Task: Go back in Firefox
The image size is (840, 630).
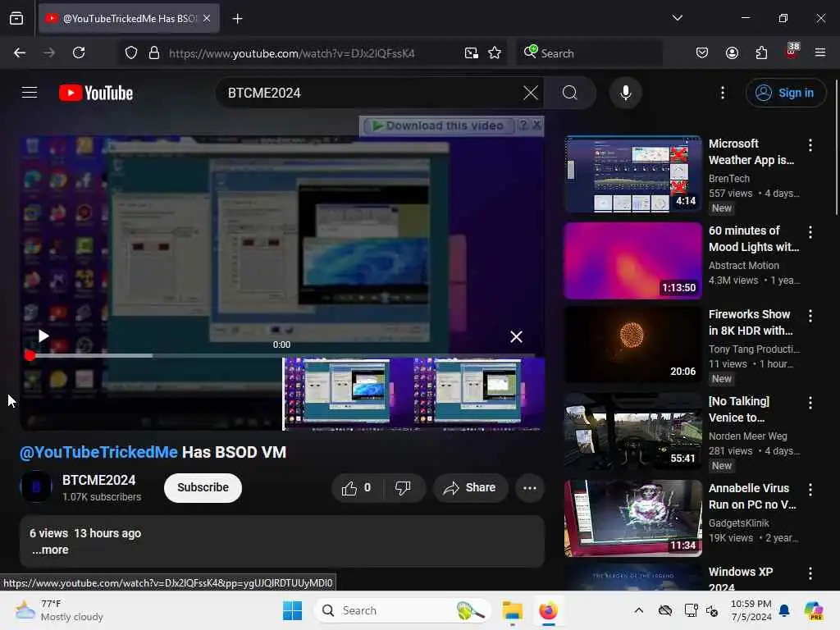Action: (20, 52)
